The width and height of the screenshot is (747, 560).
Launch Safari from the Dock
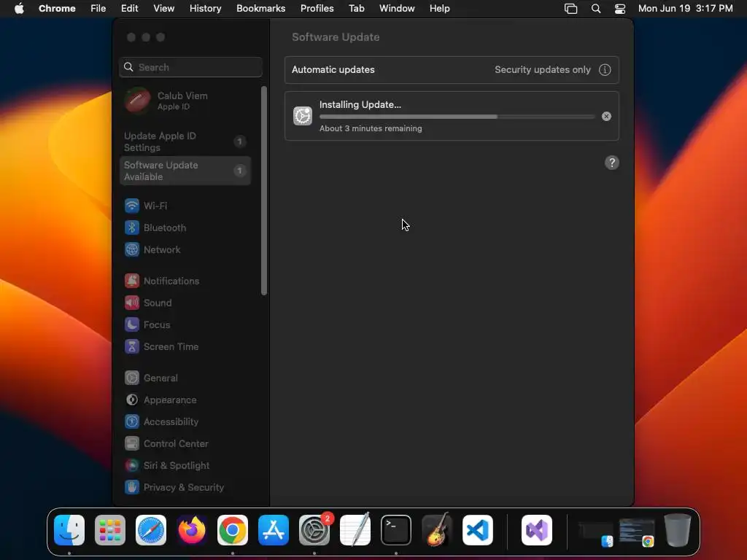click(151, 530)
